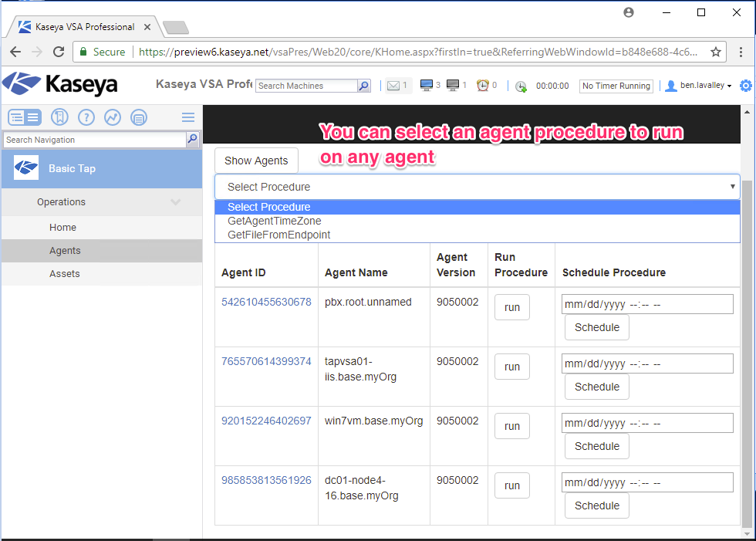Click the blue monitor icon with count 3
Screen dimensions: 756x541
tap(426, 86)
